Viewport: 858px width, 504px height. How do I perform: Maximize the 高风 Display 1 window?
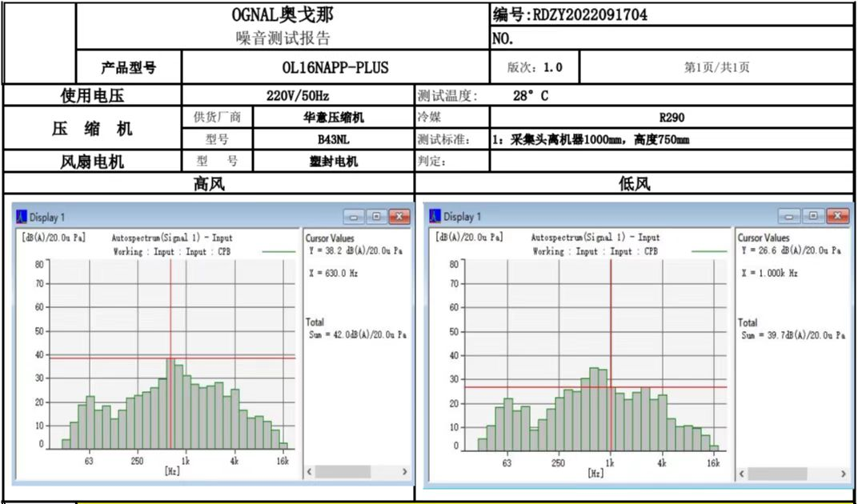[376, 218]
